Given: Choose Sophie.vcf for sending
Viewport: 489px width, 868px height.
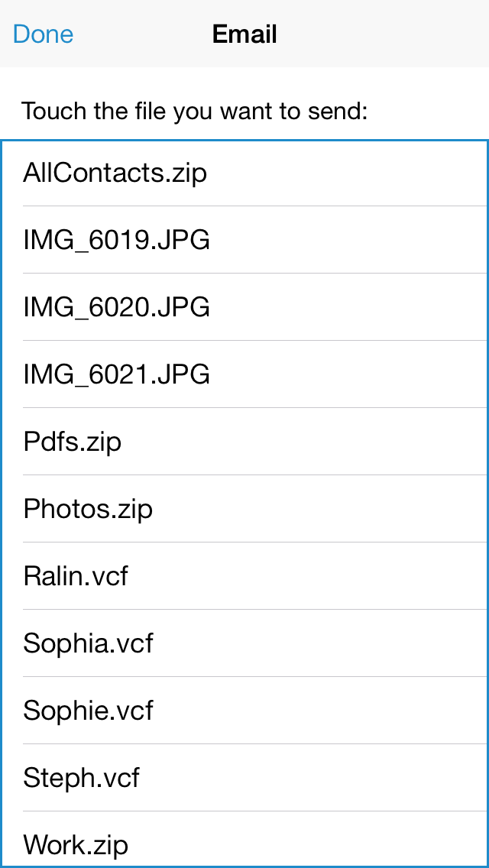Looking at the screenshot, I should click(x=88, y=711).
